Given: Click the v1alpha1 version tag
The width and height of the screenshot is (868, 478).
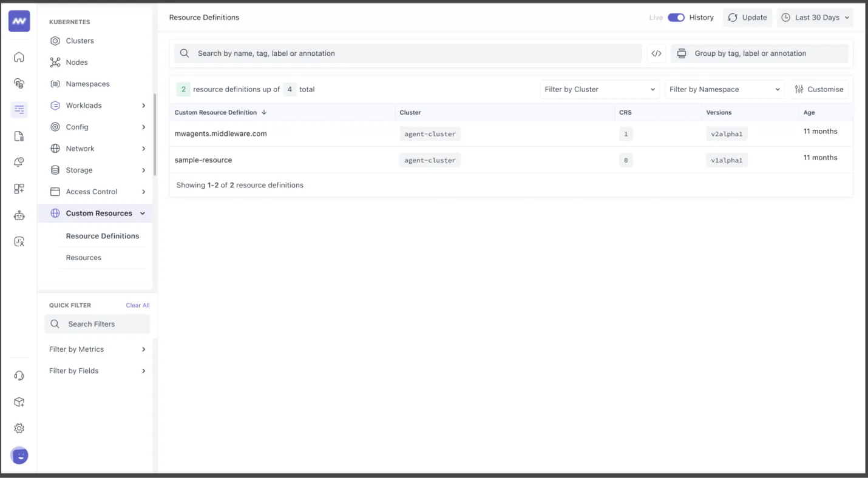Looking at the screenshot, I should pos(727,161).
